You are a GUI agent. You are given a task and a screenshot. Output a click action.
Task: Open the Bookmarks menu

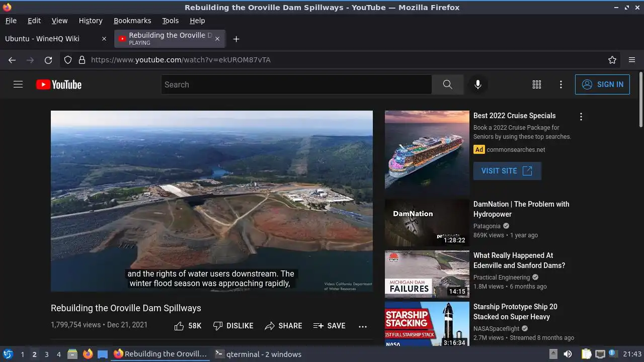point(132,21)
